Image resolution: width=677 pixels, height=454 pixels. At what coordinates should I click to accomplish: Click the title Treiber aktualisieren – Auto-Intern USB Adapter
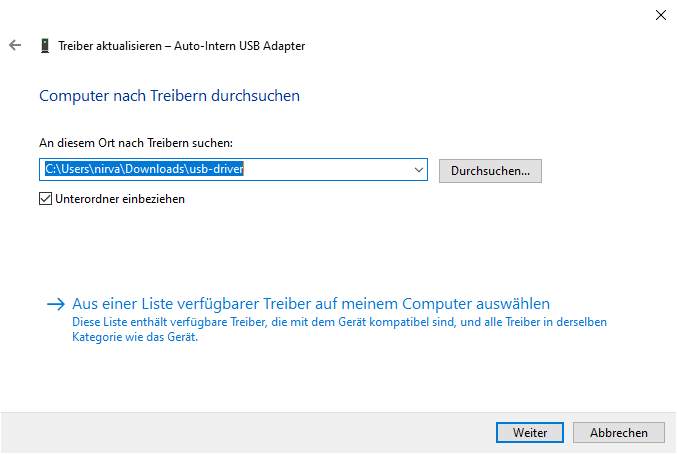[x=182, y=46]
